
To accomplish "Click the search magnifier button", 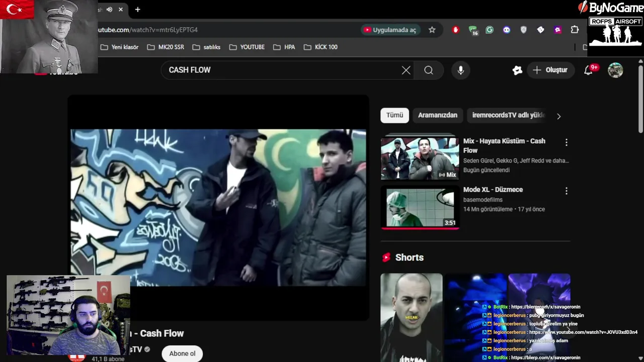I will point(429,70).
